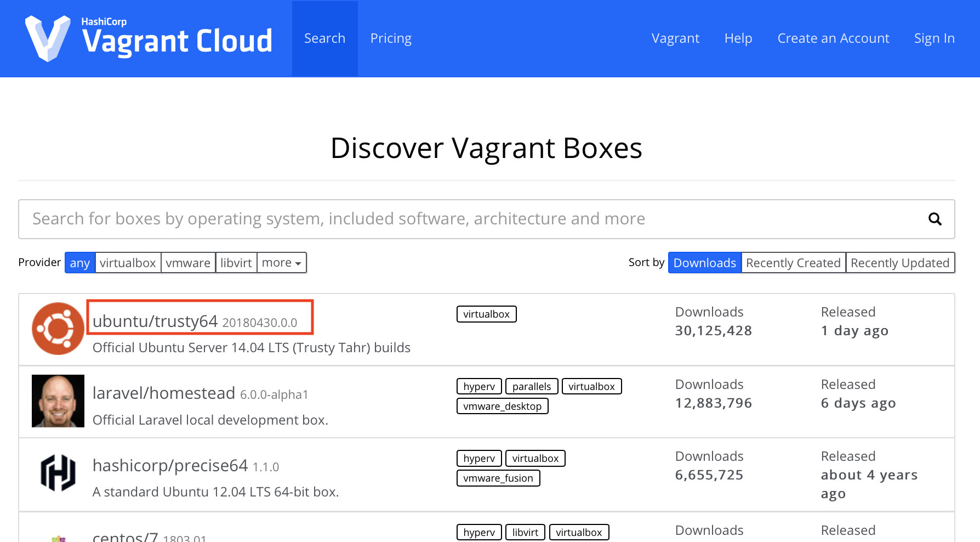This screenshot has height=542, width=980.
Task: Select the 'any' provider filter
Action: click(x=80, y=263)
